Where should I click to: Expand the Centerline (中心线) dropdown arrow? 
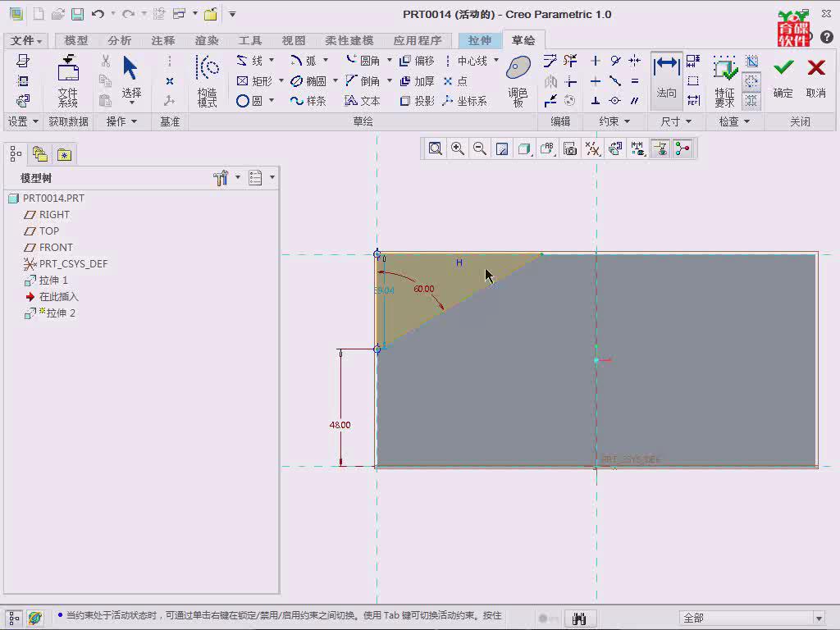(496, 60)
